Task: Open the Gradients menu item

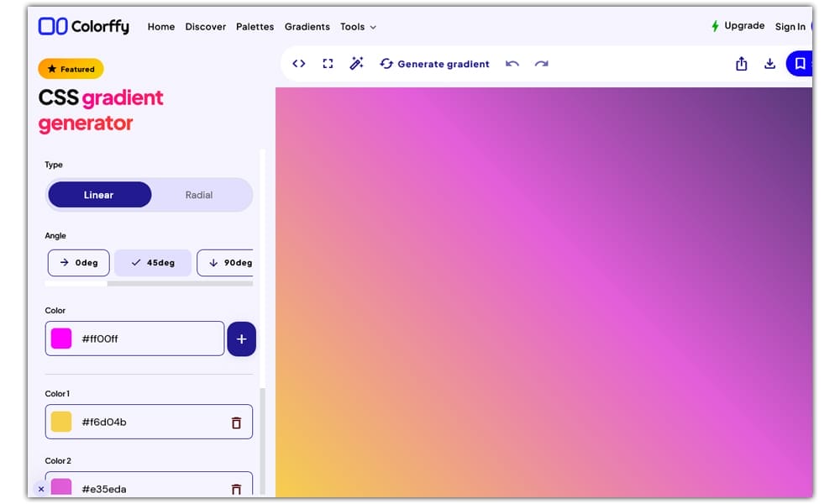Action: 307,26
